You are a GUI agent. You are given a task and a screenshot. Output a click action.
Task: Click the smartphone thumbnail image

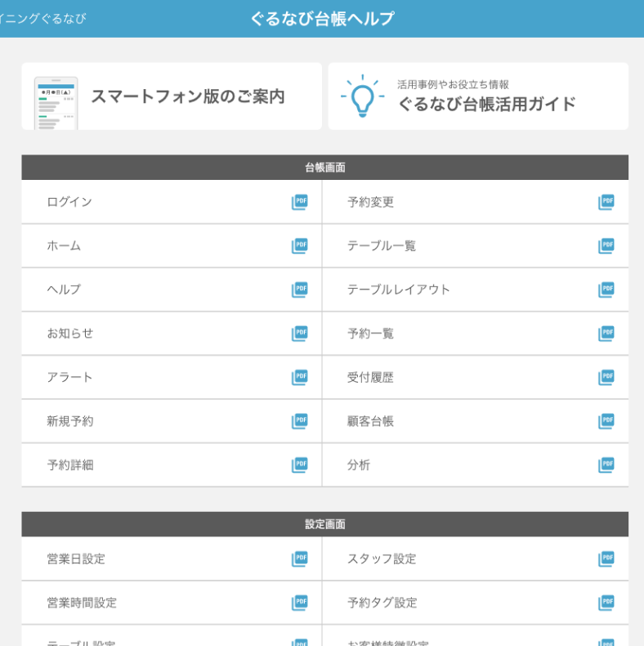pos(56,103)
